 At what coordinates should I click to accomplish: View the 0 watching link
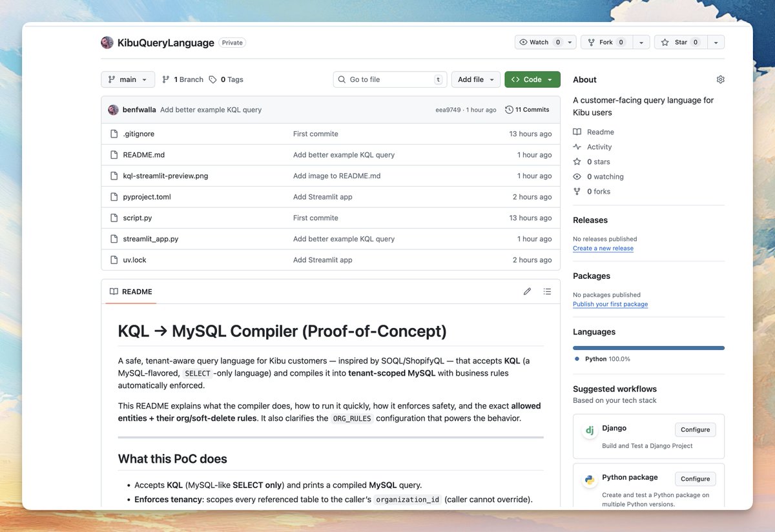599,176
